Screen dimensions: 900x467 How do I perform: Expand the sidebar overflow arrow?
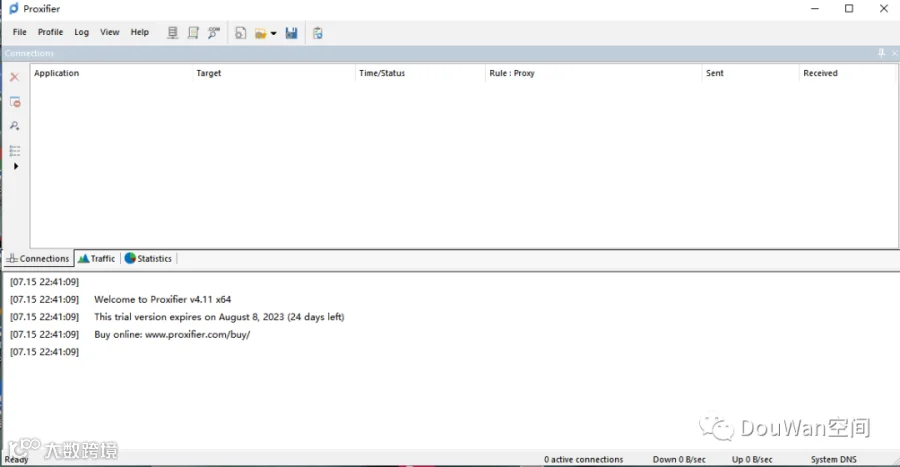[16, 166]
